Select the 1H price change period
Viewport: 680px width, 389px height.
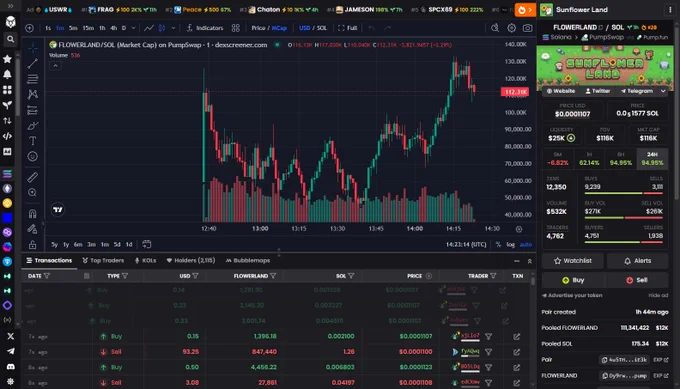pyautogui.click(x=589, y=159)
